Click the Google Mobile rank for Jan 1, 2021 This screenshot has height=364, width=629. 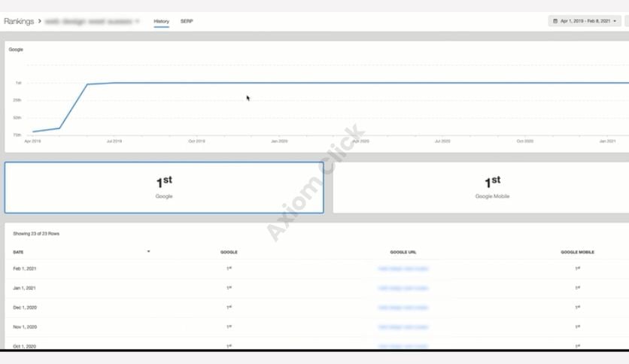click(578, 288)
